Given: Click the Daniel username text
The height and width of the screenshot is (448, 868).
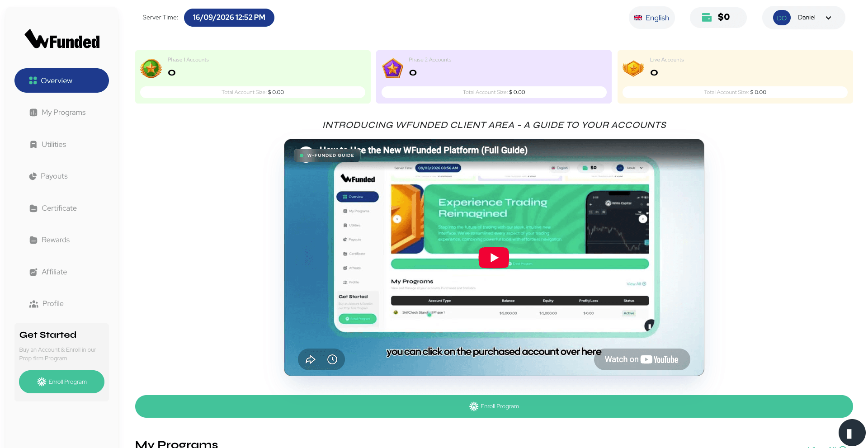Looking at the screenshot, I should (807, 17).
